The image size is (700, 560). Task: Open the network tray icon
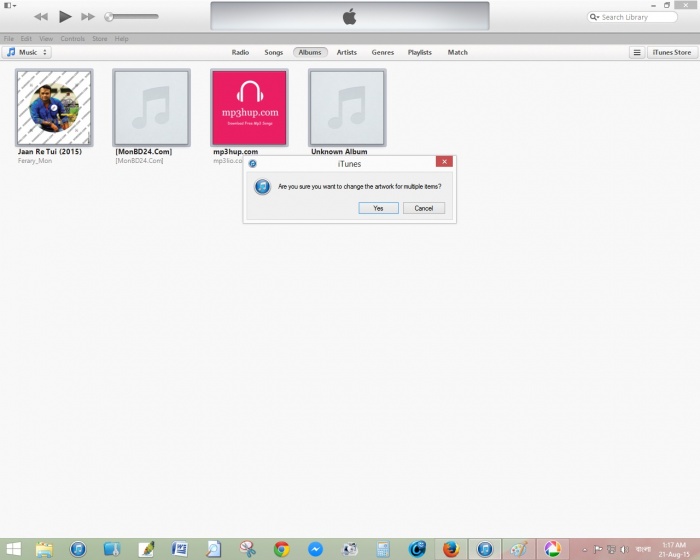611,549
